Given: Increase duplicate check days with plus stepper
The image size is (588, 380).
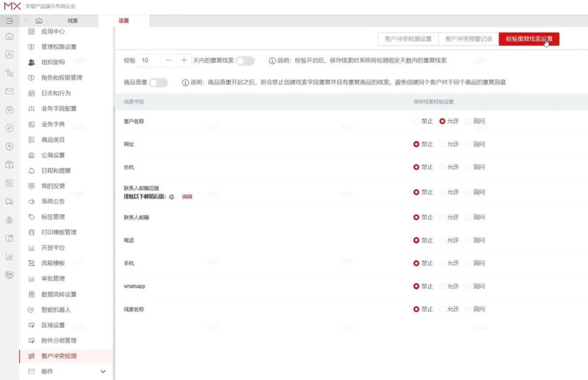Looking at the screenshot, I should tap(183, 60).
